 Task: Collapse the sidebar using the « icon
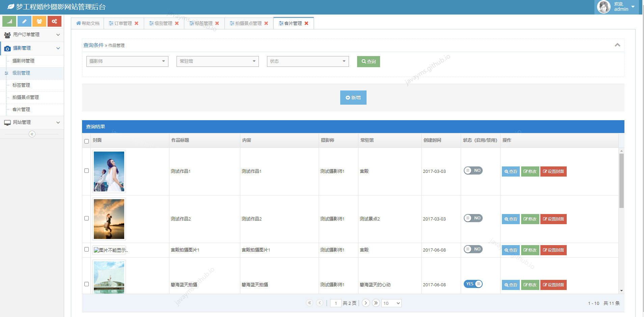tap(32, 134)
